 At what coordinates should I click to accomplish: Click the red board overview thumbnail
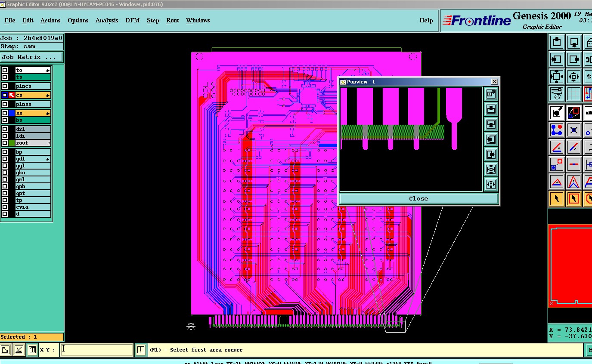[570, 266]
